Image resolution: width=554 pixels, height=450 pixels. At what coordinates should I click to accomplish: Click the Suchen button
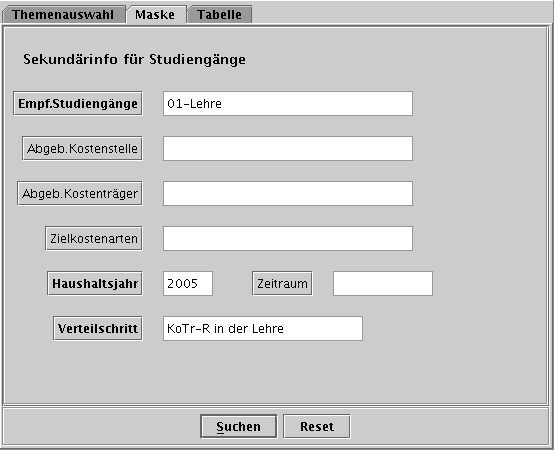(238, 426)
